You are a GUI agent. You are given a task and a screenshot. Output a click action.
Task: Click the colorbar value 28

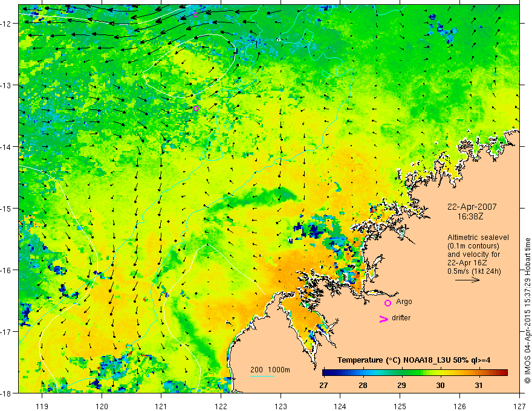pos(363,386)
